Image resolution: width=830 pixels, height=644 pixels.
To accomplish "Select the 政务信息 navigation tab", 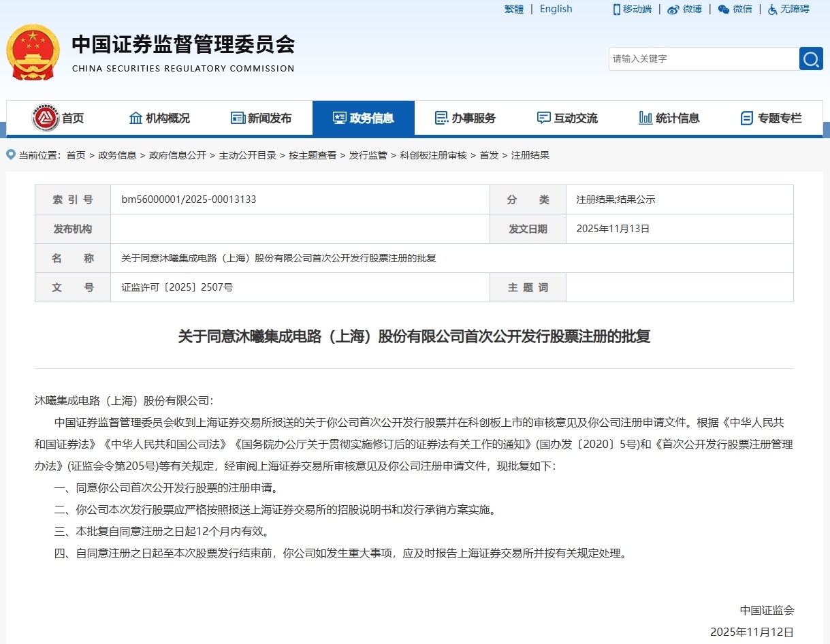I will tap(364, 118).
